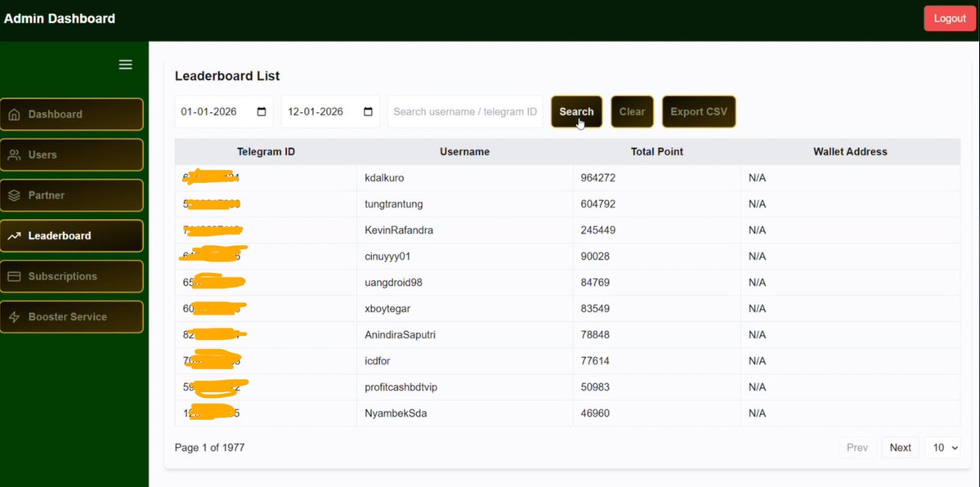Click the Telegram ID column header
The width and height of the screenshot is (980, 487).
(x=266, y=152)
